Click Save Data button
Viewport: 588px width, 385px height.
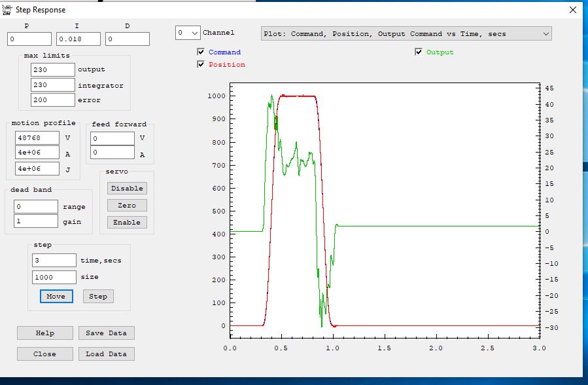coord(106,333)
